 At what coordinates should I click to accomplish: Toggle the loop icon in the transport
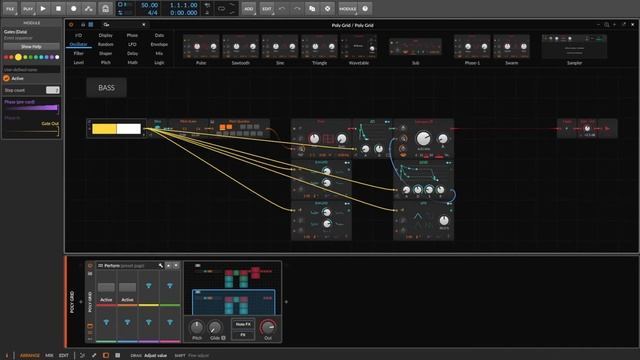point(221,9)
